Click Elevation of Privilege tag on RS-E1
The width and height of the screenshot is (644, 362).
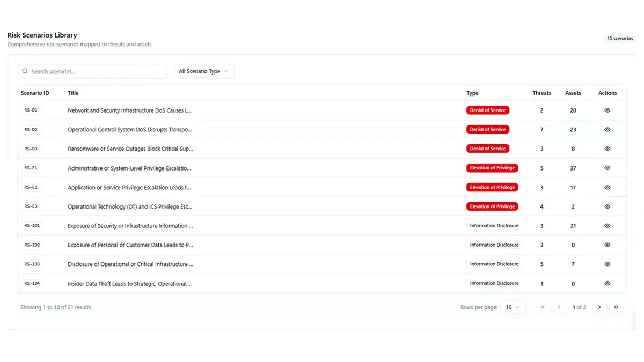[492, 168]
